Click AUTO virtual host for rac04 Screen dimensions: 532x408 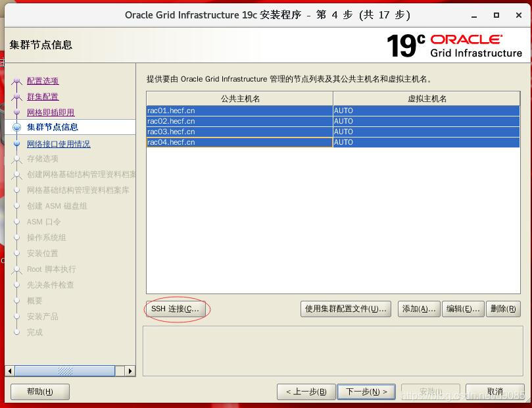tap(427, 142)
